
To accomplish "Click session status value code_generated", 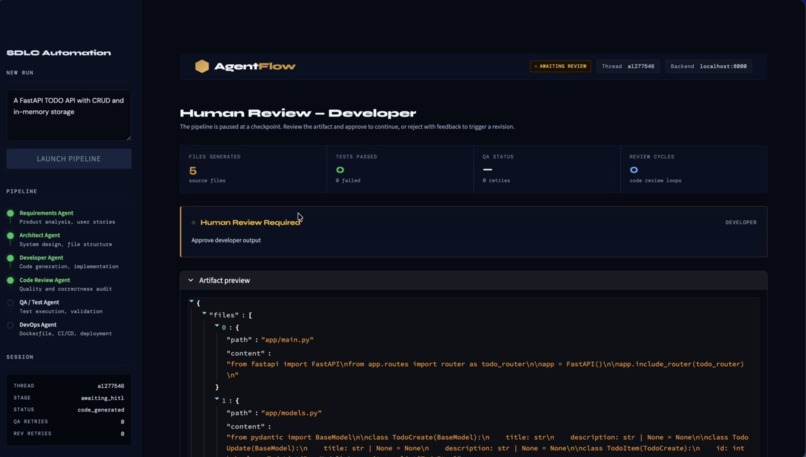I will pyautogui.click(x=101, y=410).
